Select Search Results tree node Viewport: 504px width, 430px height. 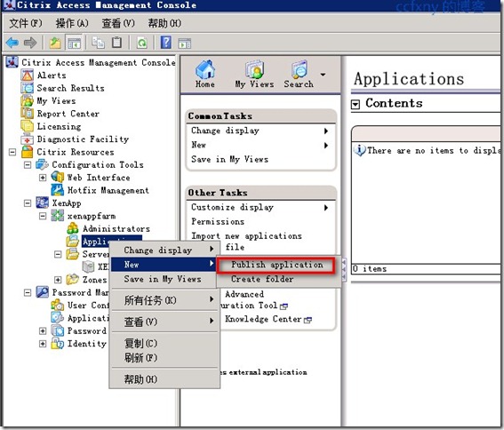pyautogui.click(x=70, y=88)
